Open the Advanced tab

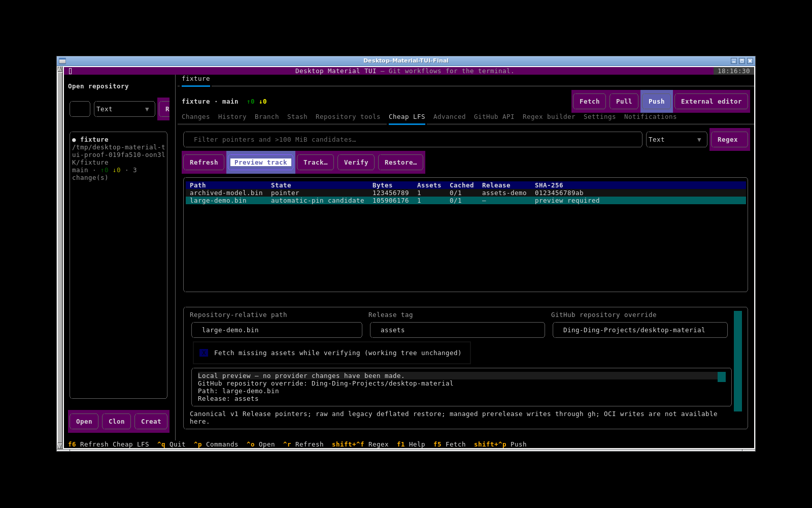pyautogui.click(x=449, y=117)
